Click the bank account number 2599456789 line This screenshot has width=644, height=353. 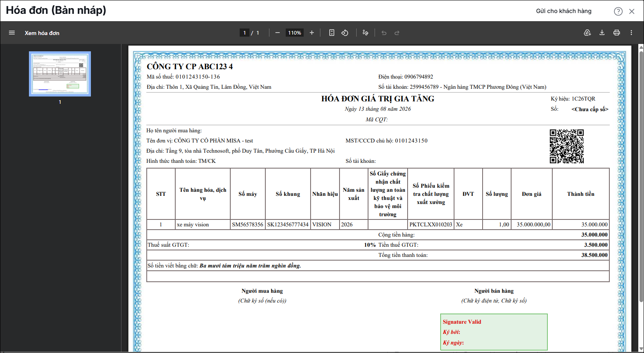coord(462,87)
